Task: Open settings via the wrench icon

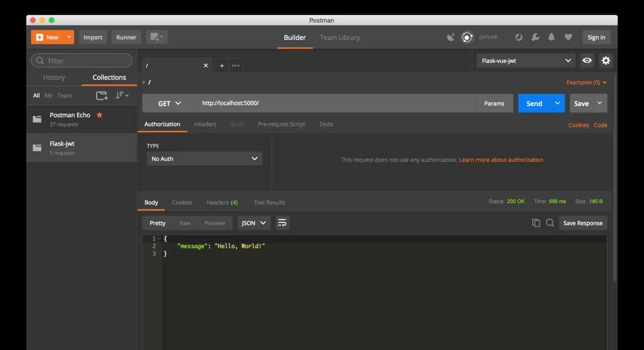Action: pyautogui.click(x=535, y=37)
